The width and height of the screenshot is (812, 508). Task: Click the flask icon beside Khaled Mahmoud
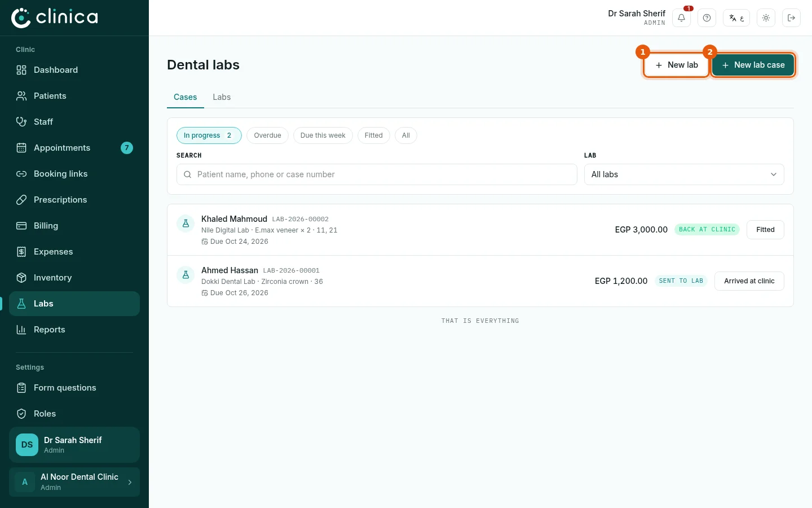coord(186,224)
